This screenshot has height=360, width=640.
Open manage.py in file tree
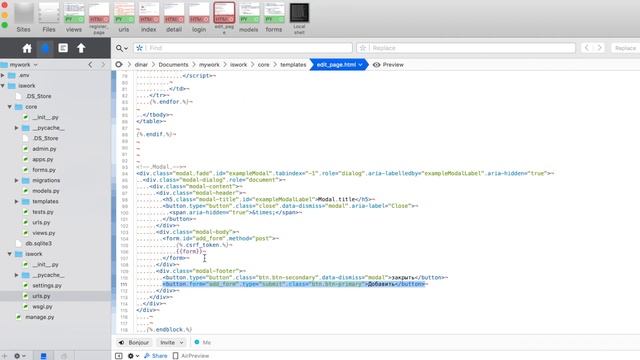(x=40, y=317)
